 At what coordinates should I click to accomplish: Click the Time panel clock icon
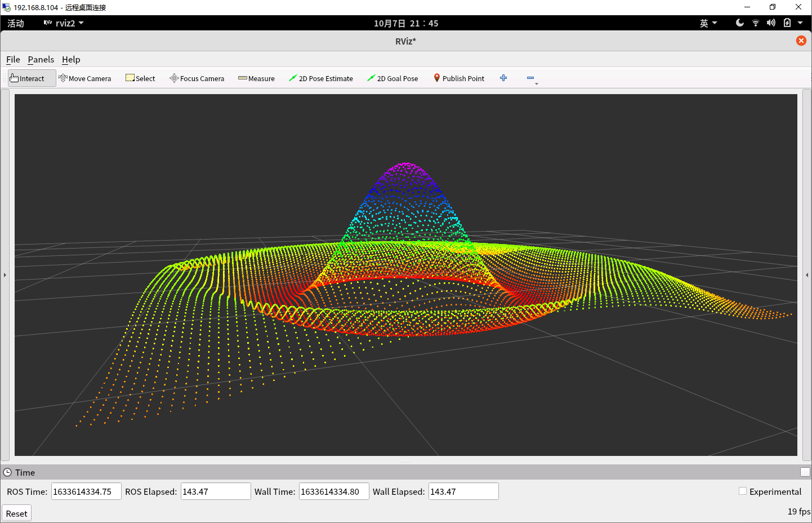pyautogui.click(x=7, y=472)
